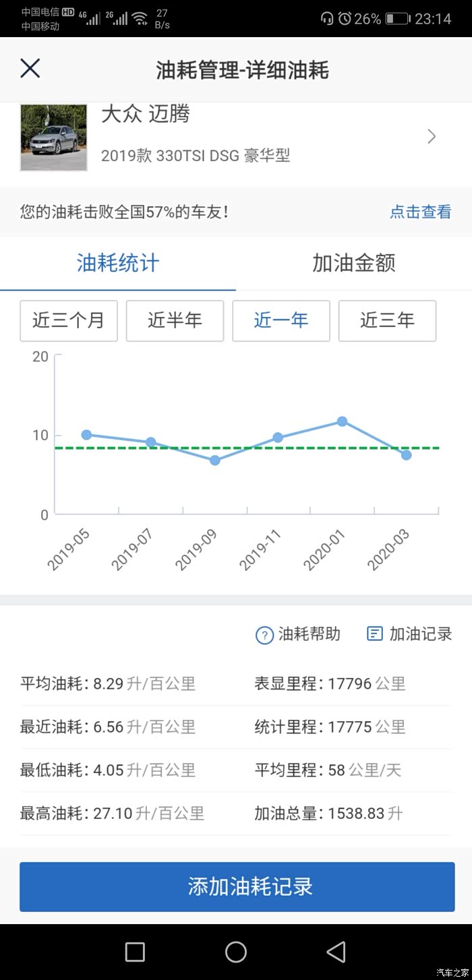Screen dimensions: 472x980
Task: Tap the 2019-05 data point on chart
Action: point(86,435)
